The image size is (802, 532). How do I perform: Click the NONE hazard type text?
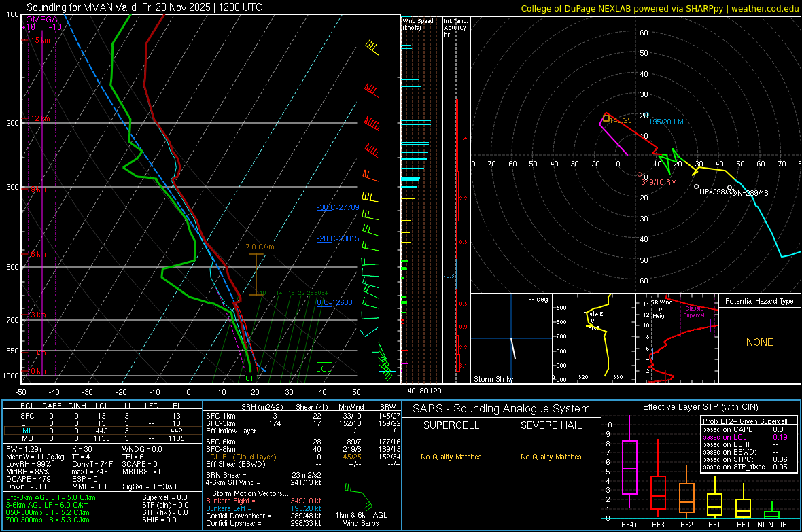759,342
